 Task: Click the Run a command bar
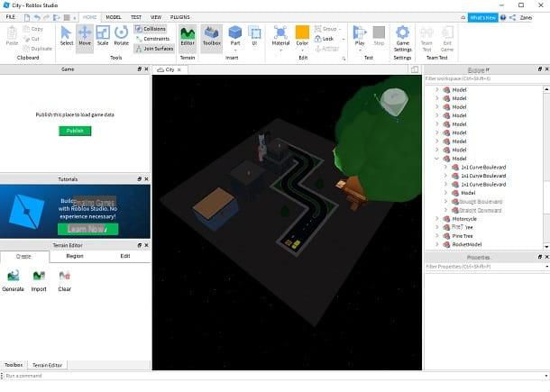[273, 376]
